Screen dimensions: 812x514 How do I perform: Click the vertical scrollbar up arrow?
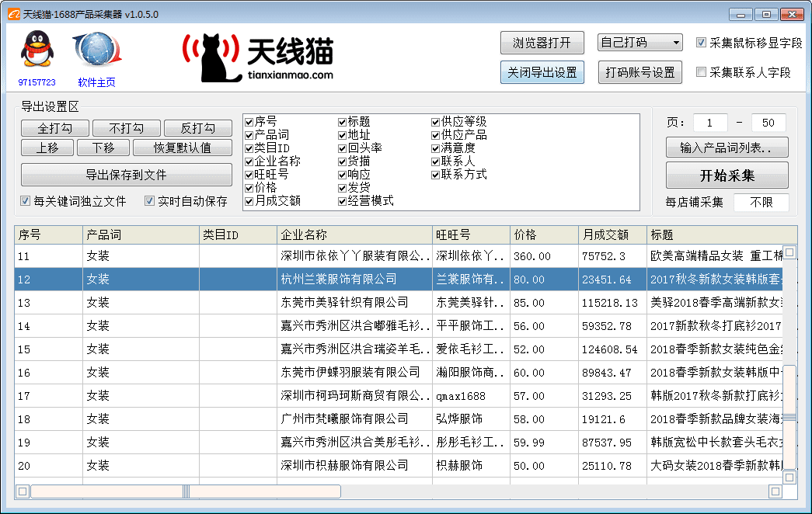coord(789,252)
